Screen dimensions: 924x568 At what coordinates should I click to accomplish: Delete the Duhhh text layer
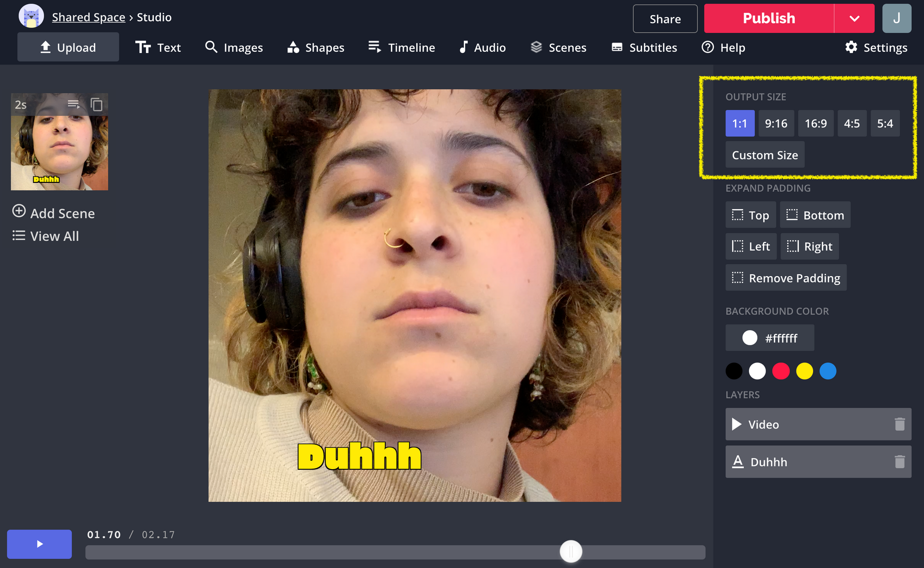pos(900,462)
